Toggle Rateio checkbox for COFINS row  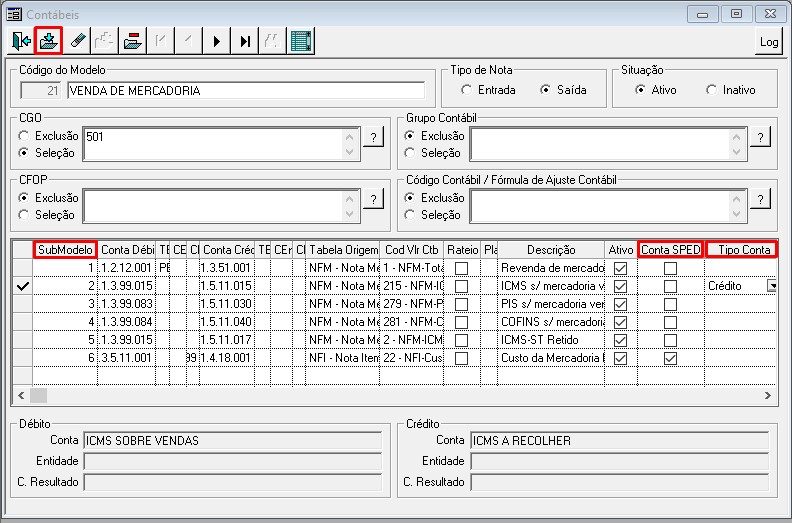(x=461, y=322)
